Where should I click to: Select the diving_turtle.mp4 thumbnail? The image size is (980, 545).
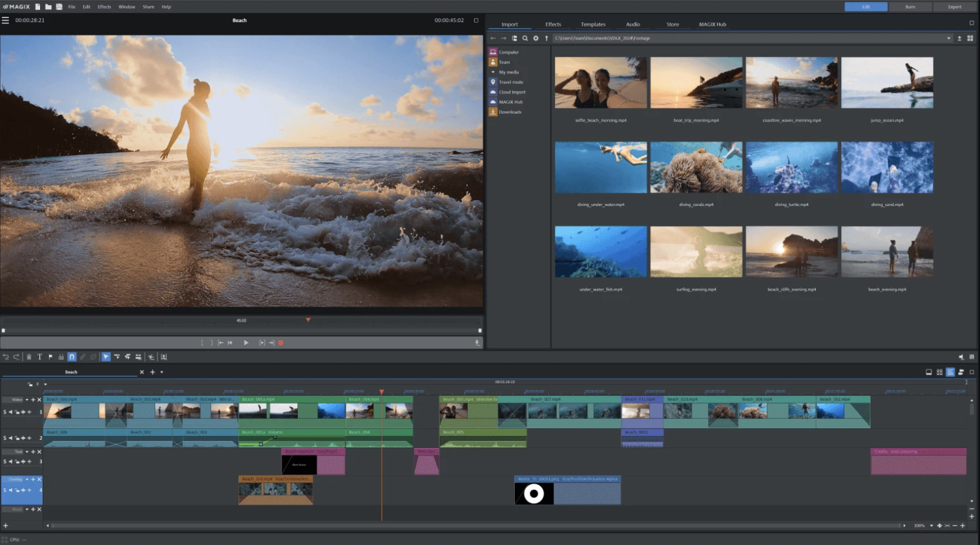click(x=791, y=167)
